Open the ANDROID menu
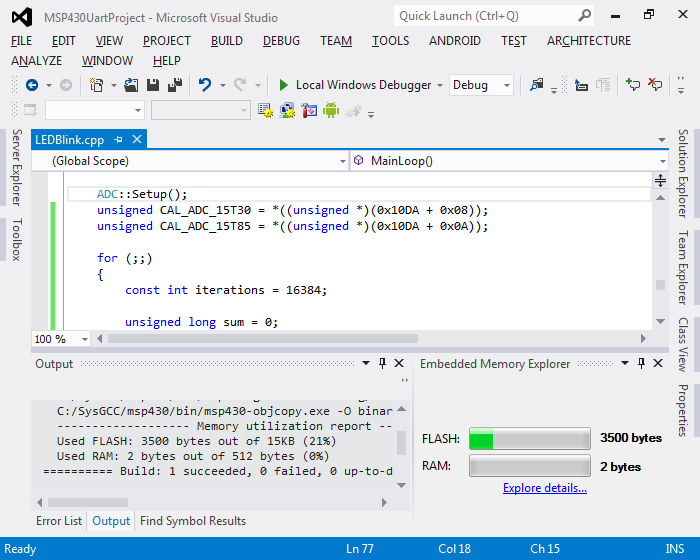Screen dimensions: 700x560 click(x=455, y=41)
